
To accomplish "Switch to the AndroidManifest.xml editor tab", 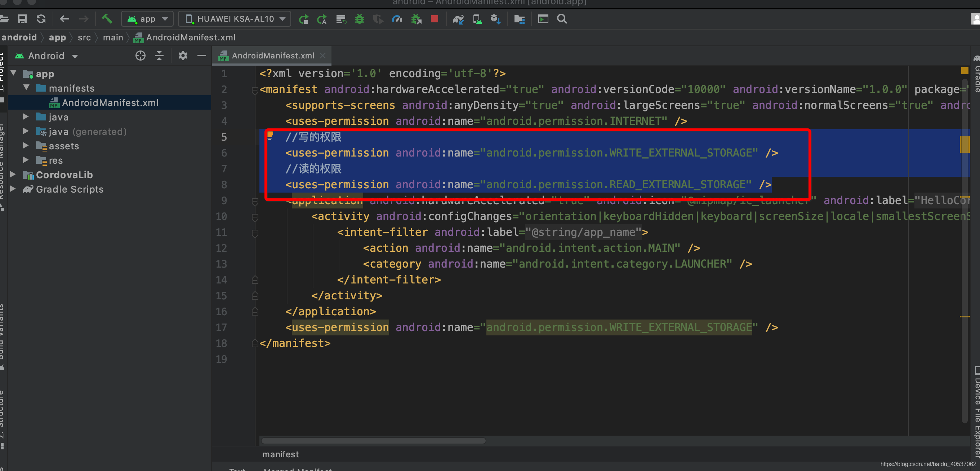I will (273, 56).
